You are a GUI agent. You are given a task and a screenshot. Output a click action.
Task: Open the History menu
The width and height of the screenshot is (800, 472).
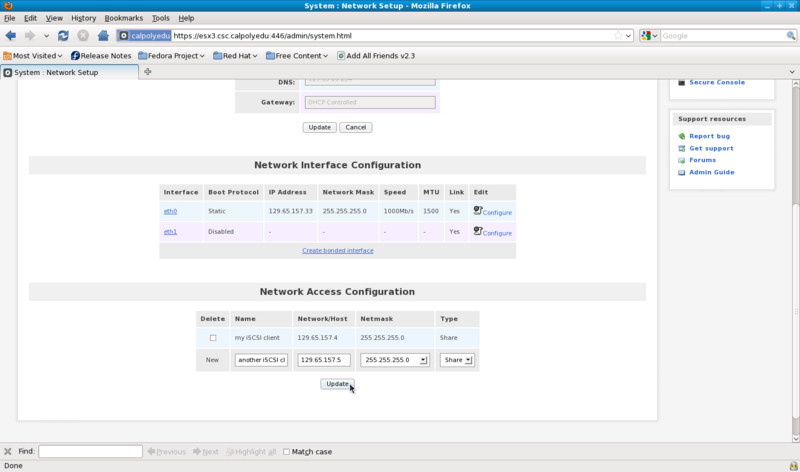coord(84,18)
